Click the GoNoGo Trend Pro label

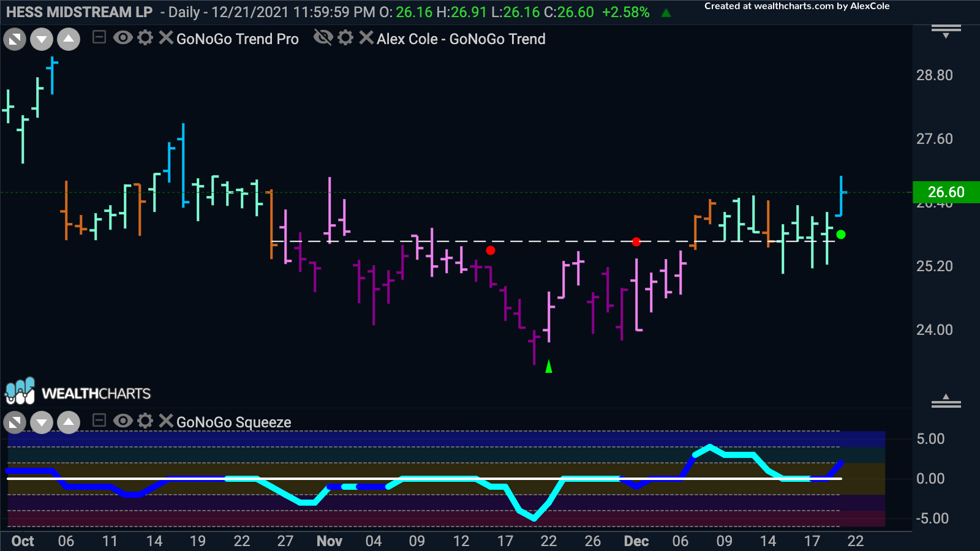[x=238, y=39]
